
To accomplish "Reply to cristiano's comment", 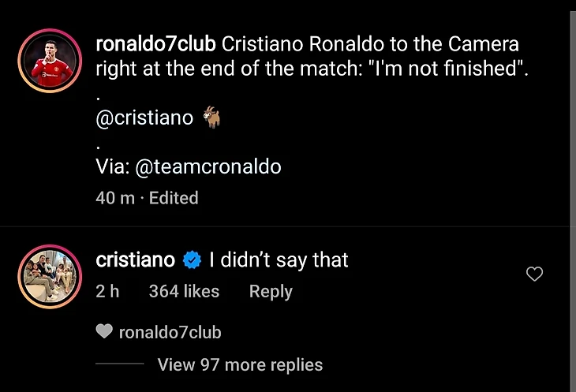I will click(271, 292).
